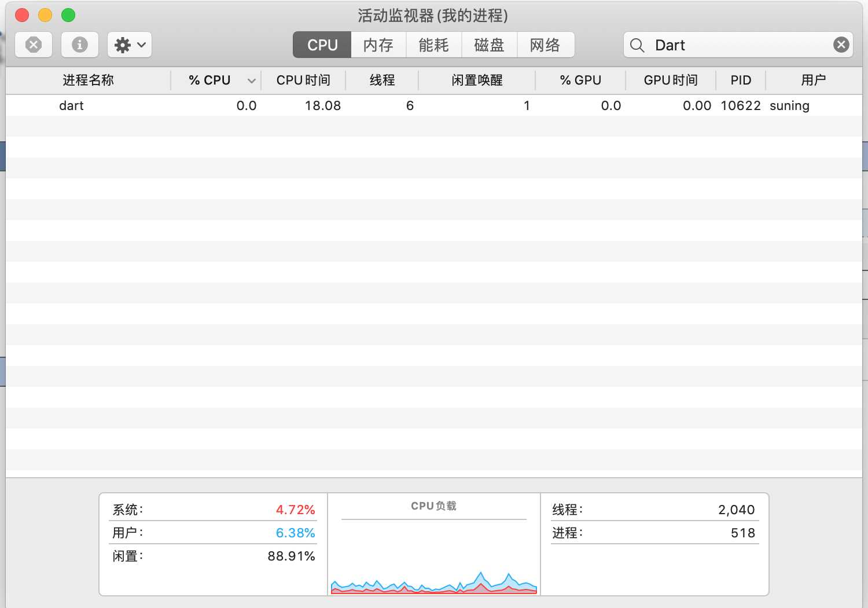
Task: Select the dart process row name
Action: coord(71,105)
